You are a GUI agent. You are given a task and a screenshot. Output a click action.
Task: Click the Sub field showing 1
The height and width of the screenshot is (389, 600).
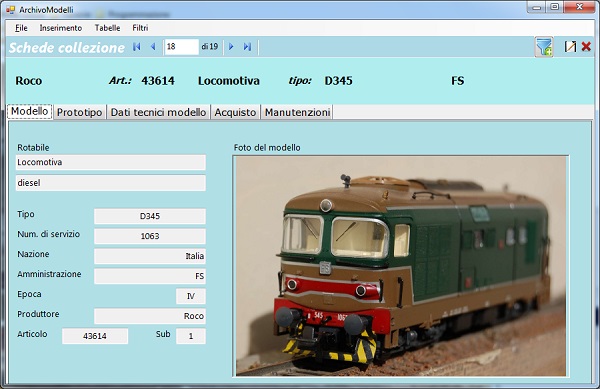(191, 336)
